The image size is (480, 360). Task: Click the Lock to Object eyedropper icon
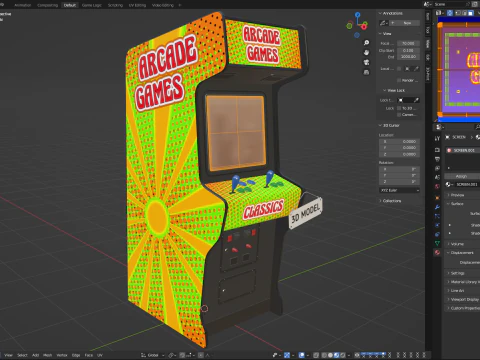[x=416, y=100]
